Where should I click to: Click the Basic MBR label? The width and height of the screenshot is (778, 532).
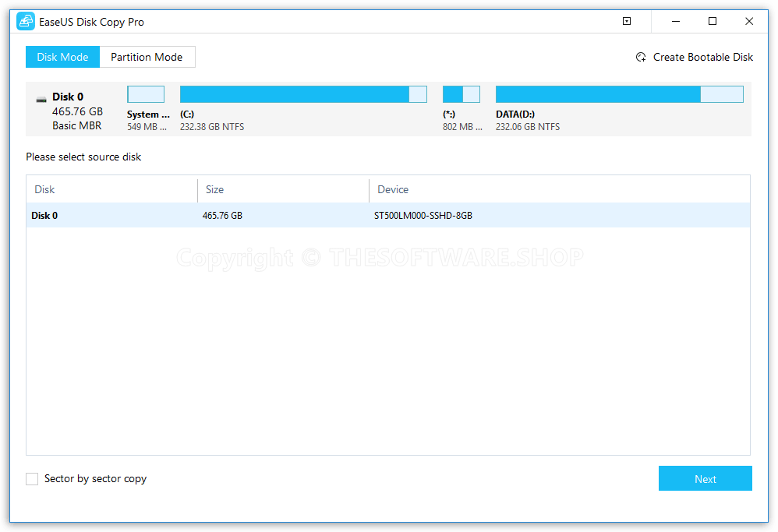(x=77, y=126)
